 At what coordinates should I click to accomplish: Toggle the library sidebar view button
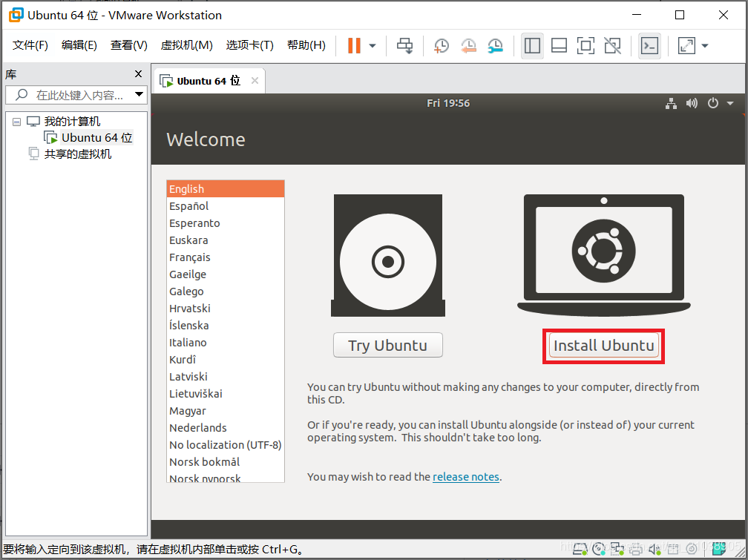point(532,46)
